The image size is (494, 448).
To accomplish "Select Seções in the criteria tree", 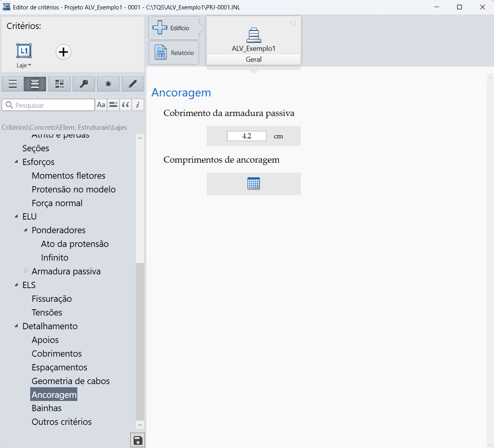I will click(36, 148).
